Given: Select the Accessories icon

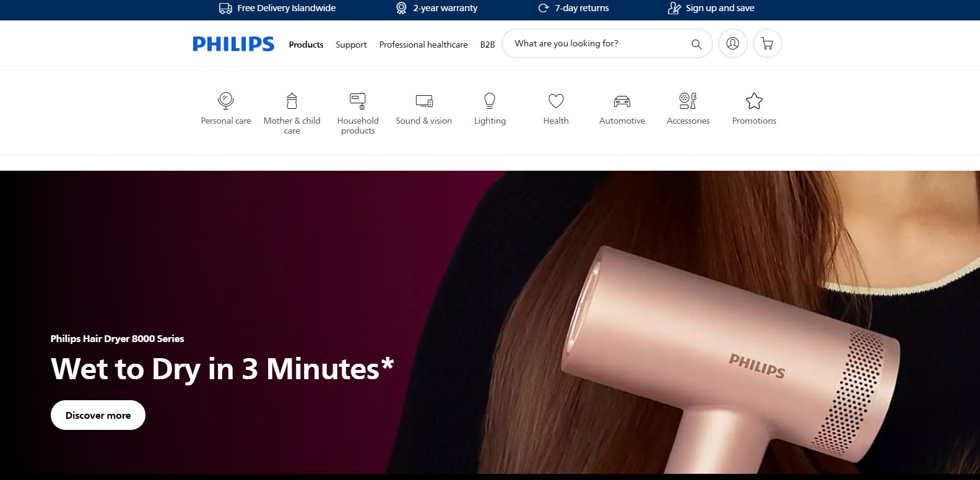Looking at the screenshot, I should tap(688, 100).
